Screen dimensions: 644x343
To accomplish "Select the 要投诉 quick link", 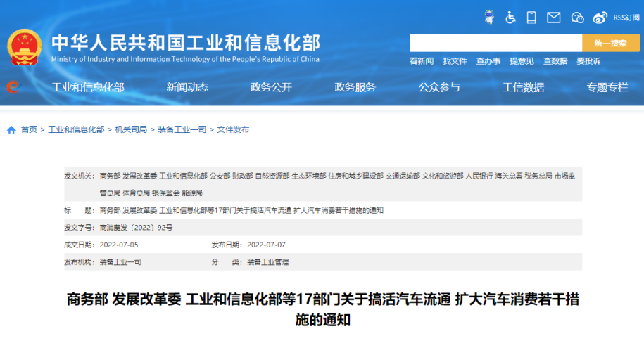I will (x=588, y=61).
